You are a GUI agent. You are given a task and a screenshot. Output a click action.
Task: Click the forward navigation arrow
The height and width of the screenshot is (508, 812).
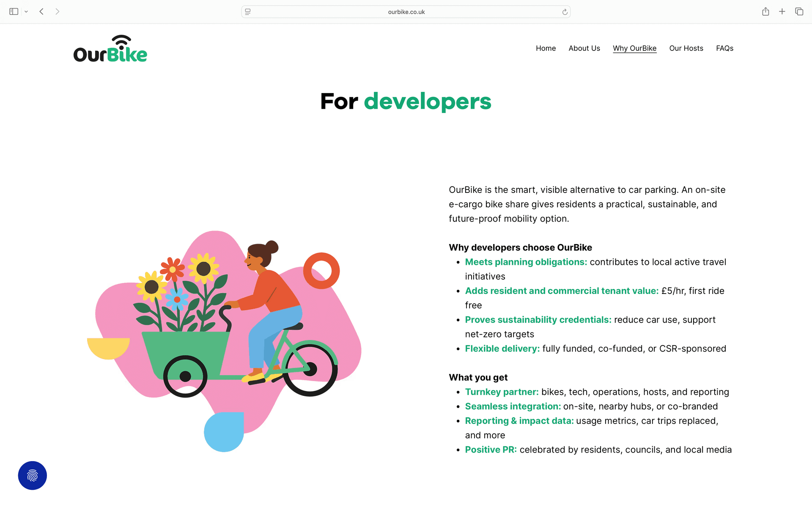(58, 11)
